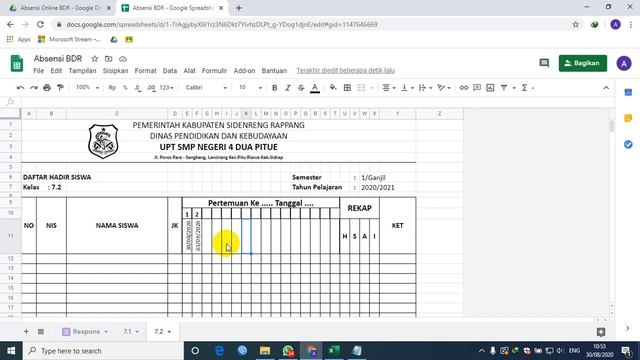
Task: Open the borders menu
Action: [347, 88]
